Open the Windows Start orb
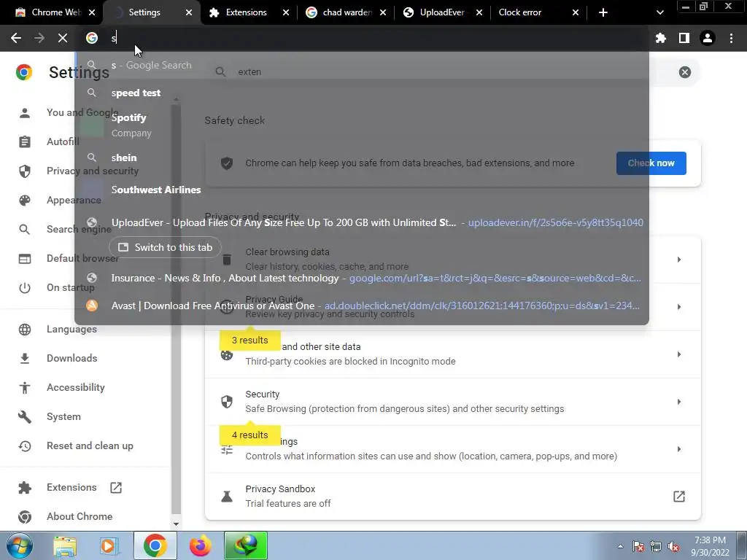 [20, 545]
